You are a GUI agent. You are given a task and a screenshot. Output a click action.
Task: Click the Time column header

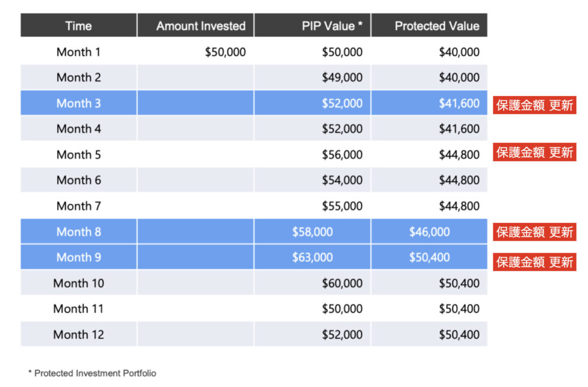click(79, 26)
